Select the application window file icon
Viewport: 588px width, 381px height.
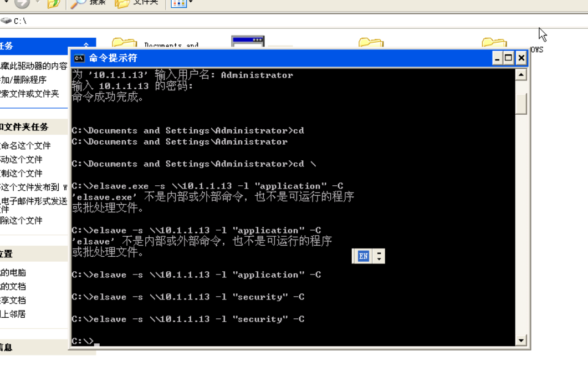[248, 41]
